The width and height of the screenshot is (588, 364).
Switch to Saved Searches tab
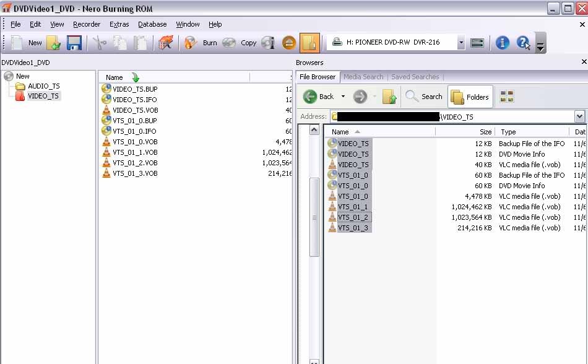pyautogui.click(x=415, y=77)
